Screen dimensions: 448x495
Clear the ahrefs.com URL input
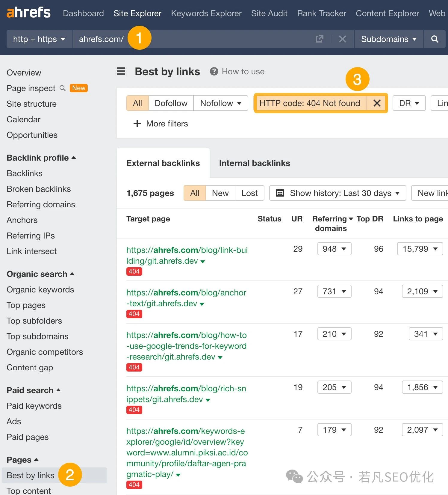pos(343,39)
